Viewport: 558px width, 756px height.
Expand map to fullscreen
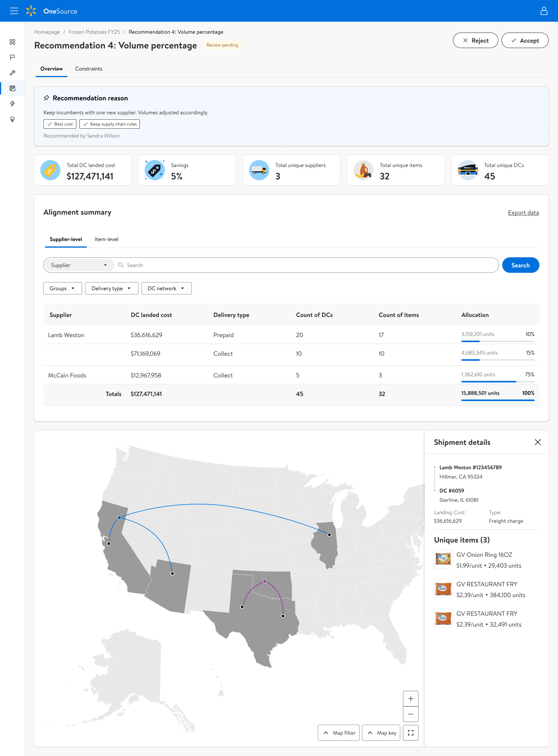[411, 733]
